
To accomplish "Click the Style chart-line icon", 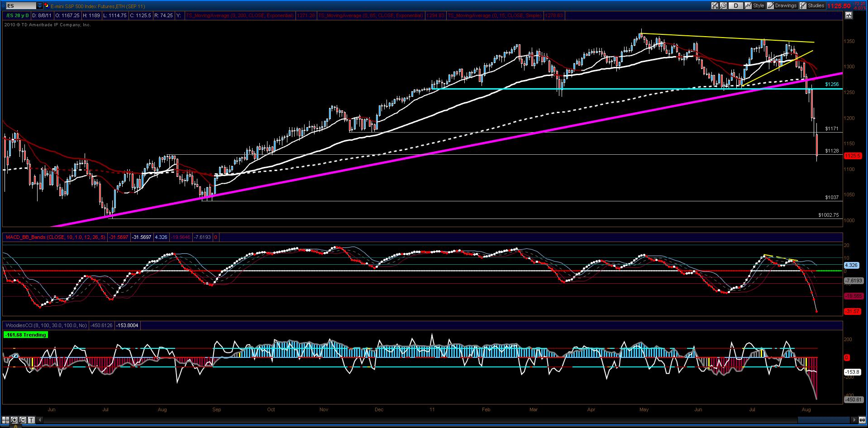I will [749, 6].
